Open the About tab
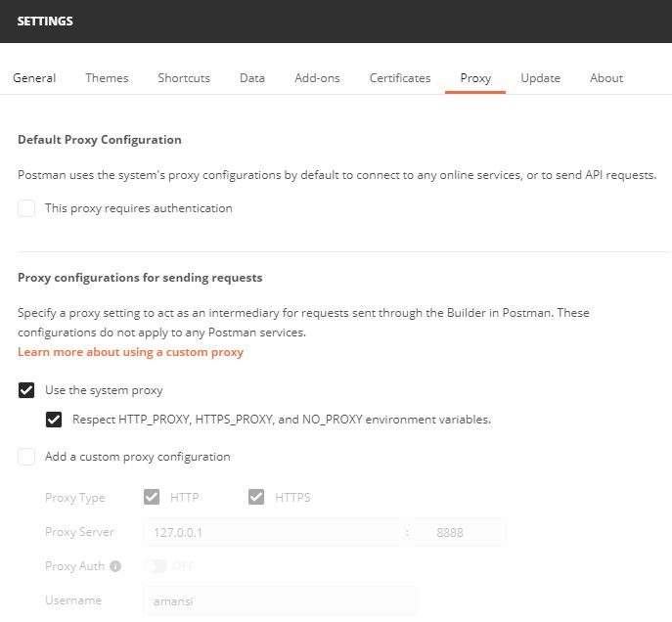Image resolution: width=672 pixels, height=622 pixels. tap(606, 78)
